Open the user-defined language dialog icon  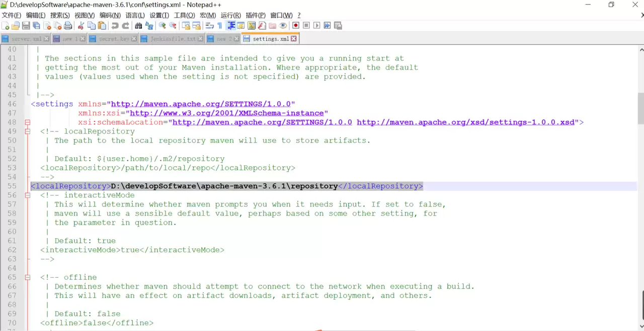(x=241, y=26)
